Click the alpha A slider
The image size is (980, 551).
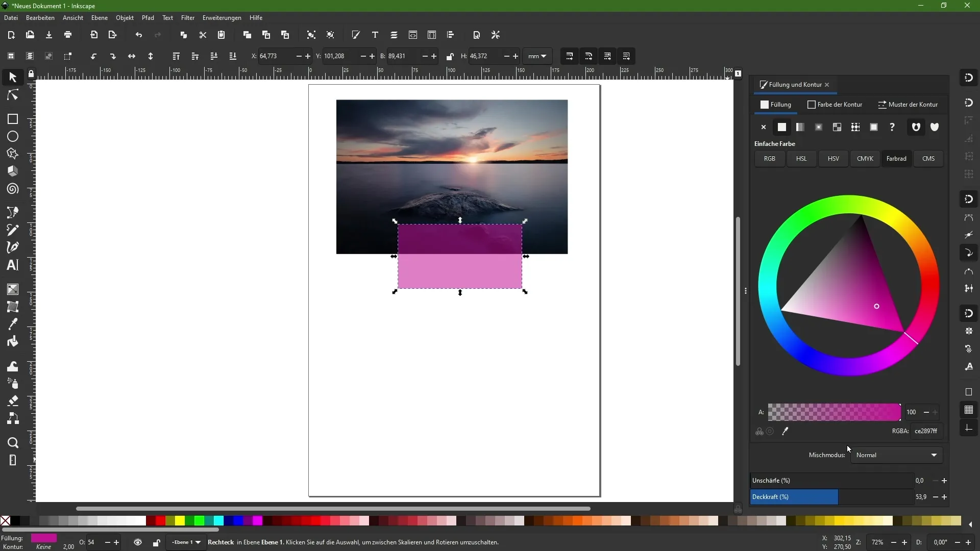pos(835,412)
